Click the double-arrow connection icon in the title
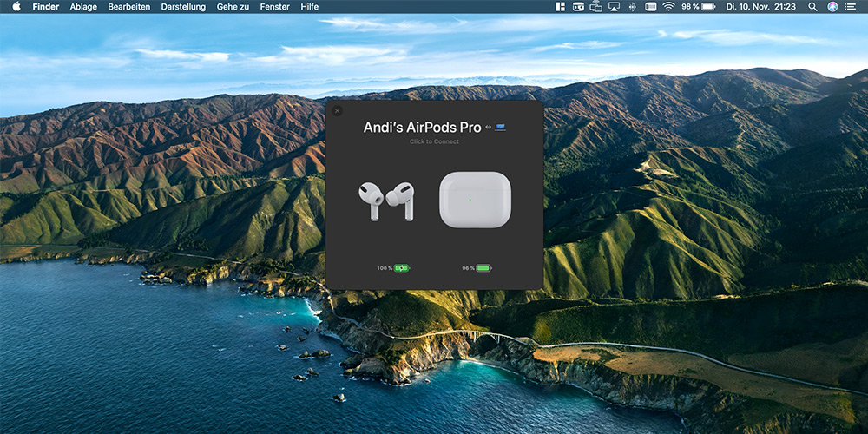The width and height of the screenshot is (868, 434). pyautogui.click(x=488, y=128)
